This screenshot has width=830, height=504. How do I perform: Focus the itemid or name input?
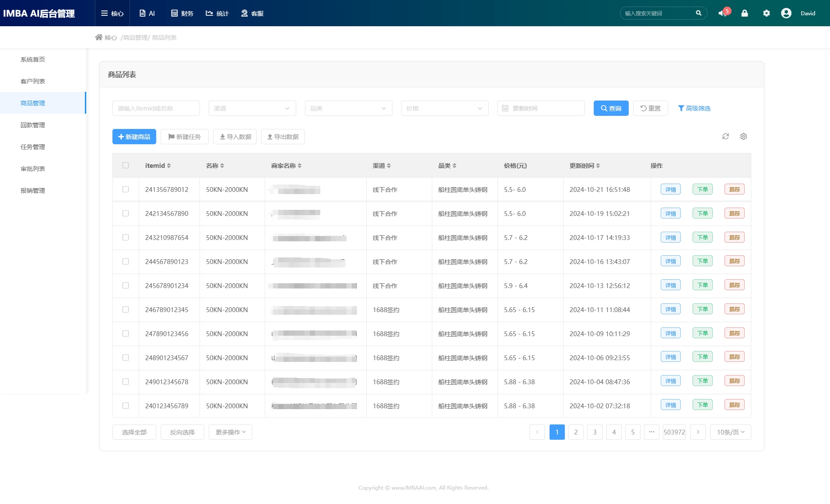[156, 108]
